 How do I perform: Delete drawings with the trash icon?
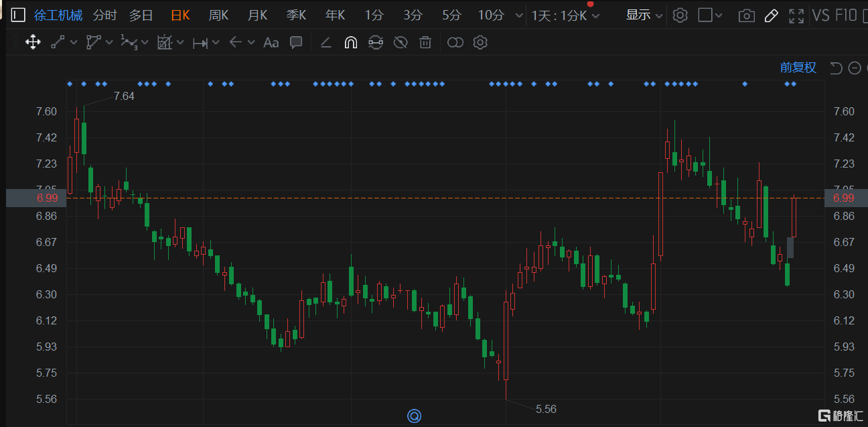pos(425,43)
